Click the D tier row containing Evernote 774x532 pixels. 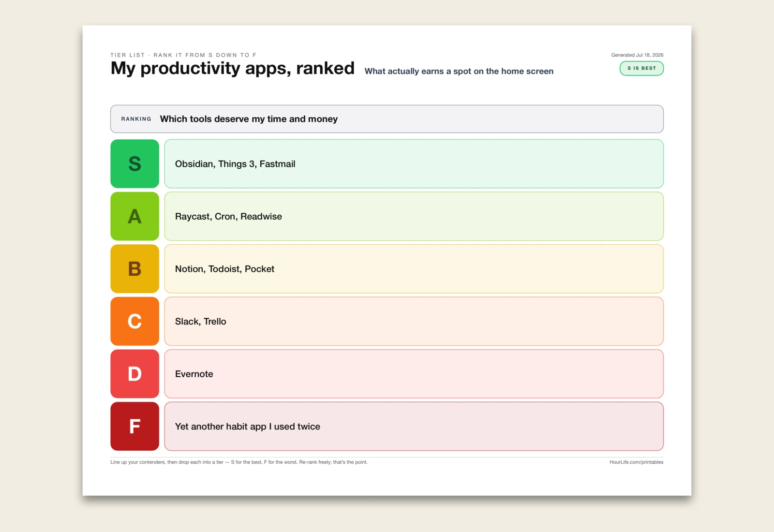[x=414, y=374]
